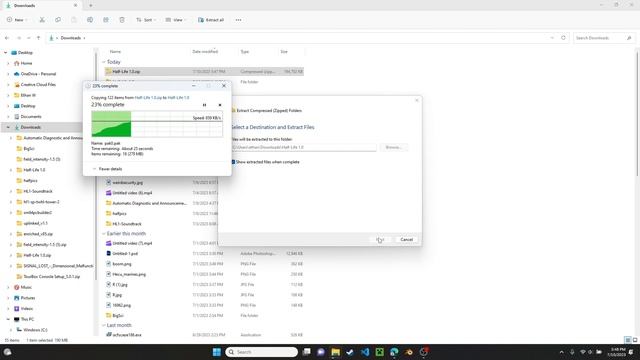Collapse the Last month group
640x360 pixels.
(x=104, y=325)
